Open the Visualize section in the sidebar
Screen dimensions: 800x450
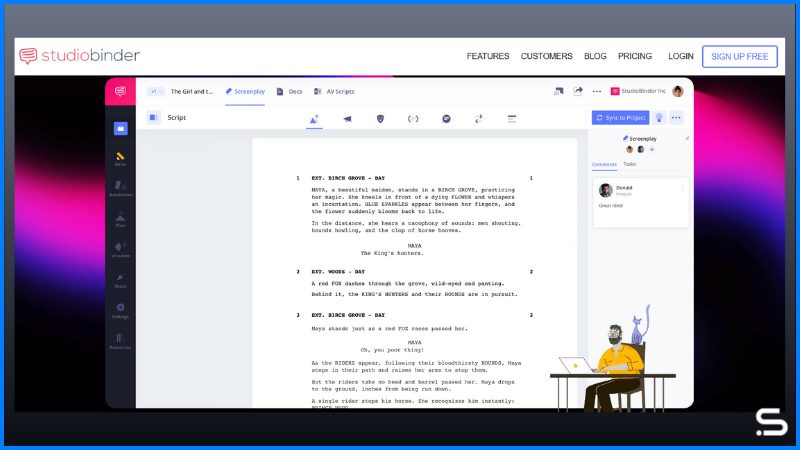[x=120, y=250]
